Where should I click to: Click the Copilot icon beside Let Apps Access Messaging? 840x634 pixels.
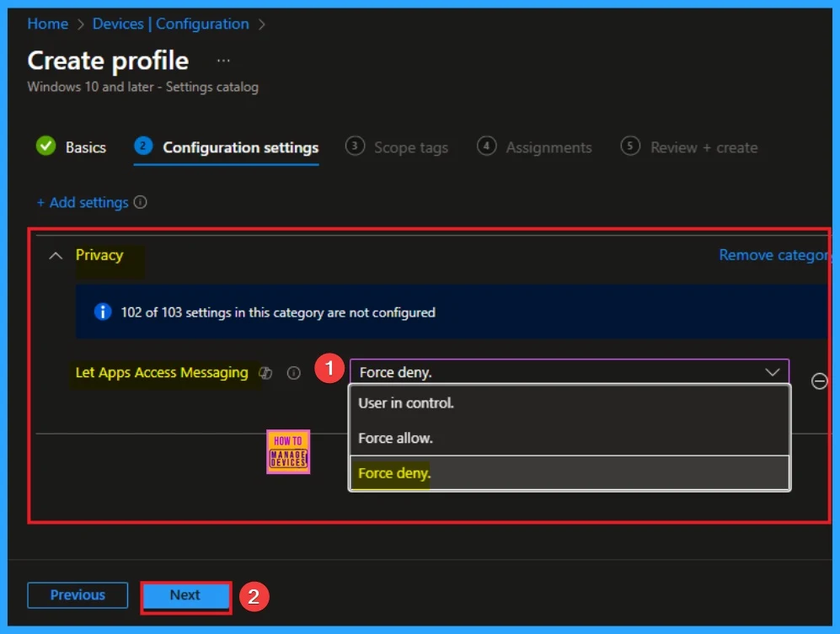click(266, 373)
